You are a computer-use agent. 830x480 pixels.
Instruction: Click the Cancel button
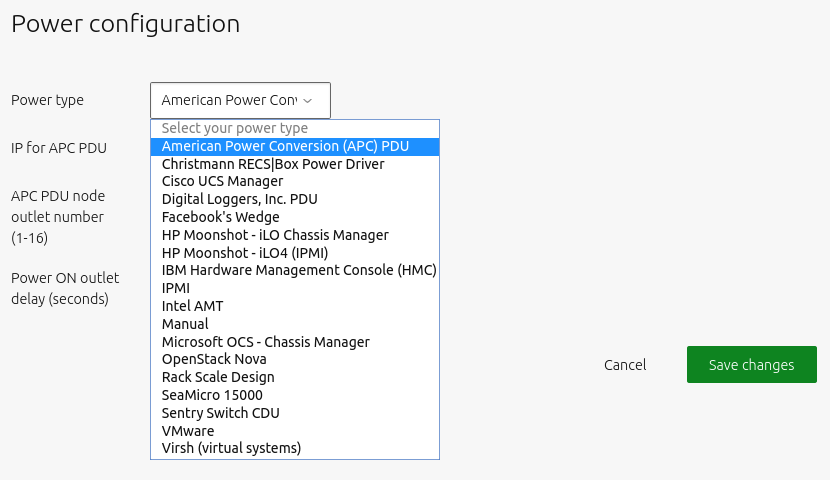(x=625, y=365)
